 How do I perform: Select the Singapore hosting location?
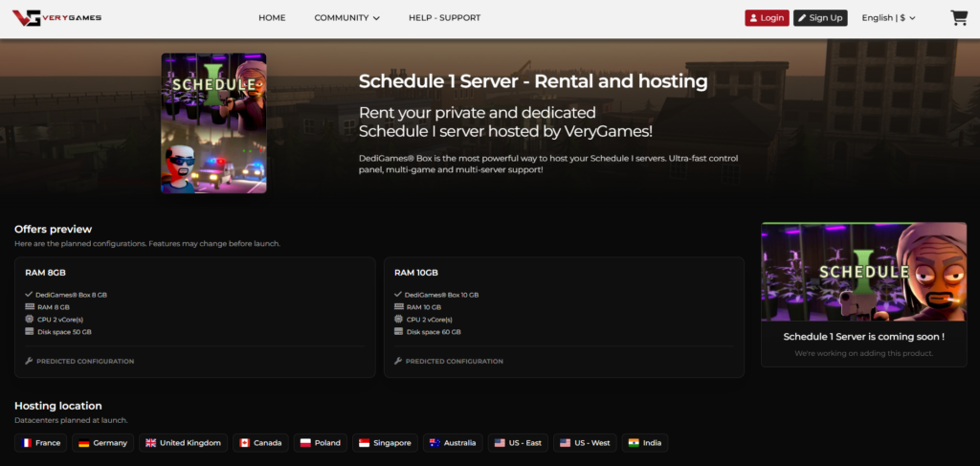pyautogui.click(x=385, y=443)
